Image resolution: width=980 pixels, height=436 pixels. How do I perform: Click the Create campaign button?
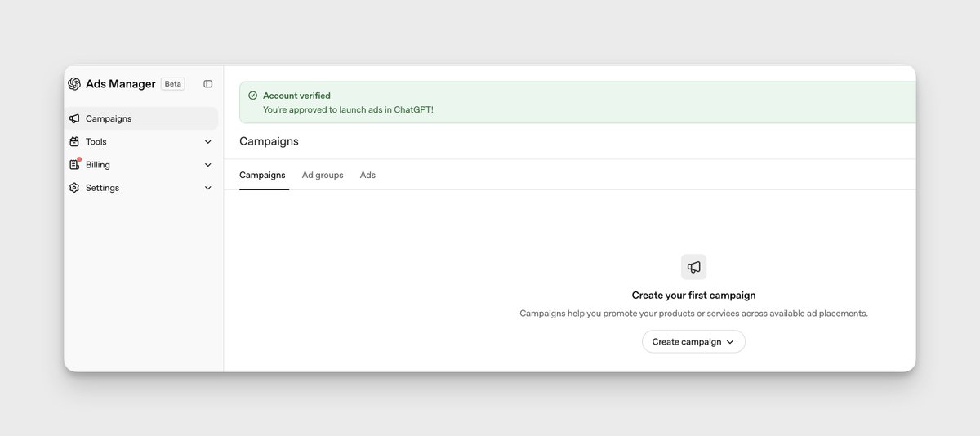(x=693, y=341)
